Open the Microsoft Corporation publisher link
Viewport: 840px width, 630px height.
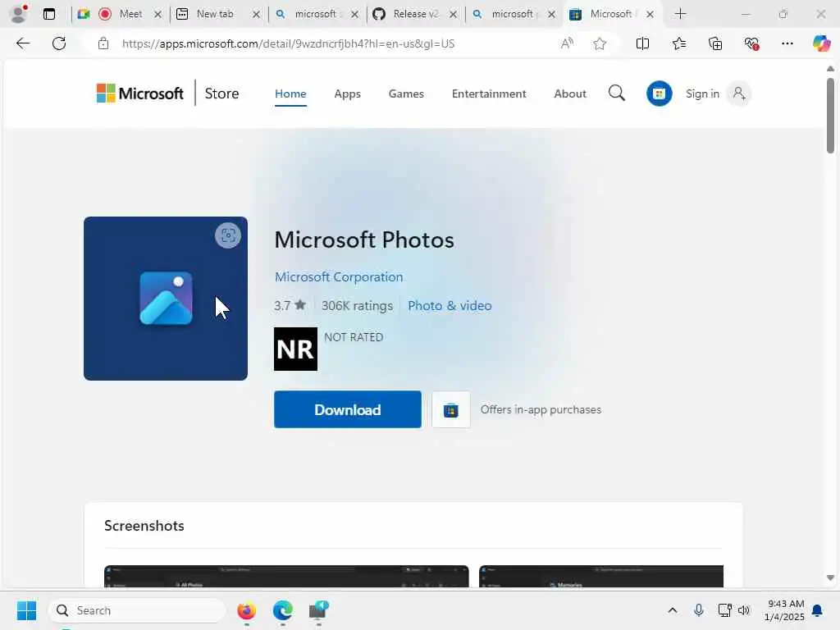[x=339, y=277]
